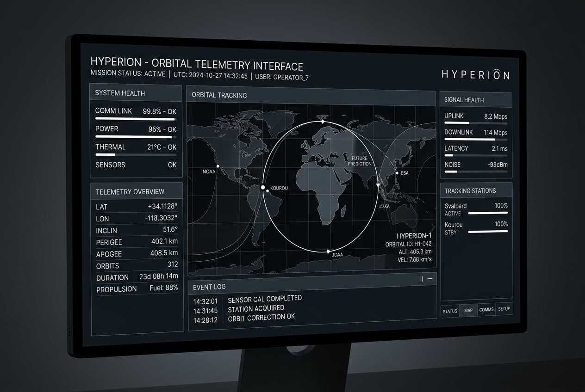Click the Svalbard station strength bar

[488, 213]
